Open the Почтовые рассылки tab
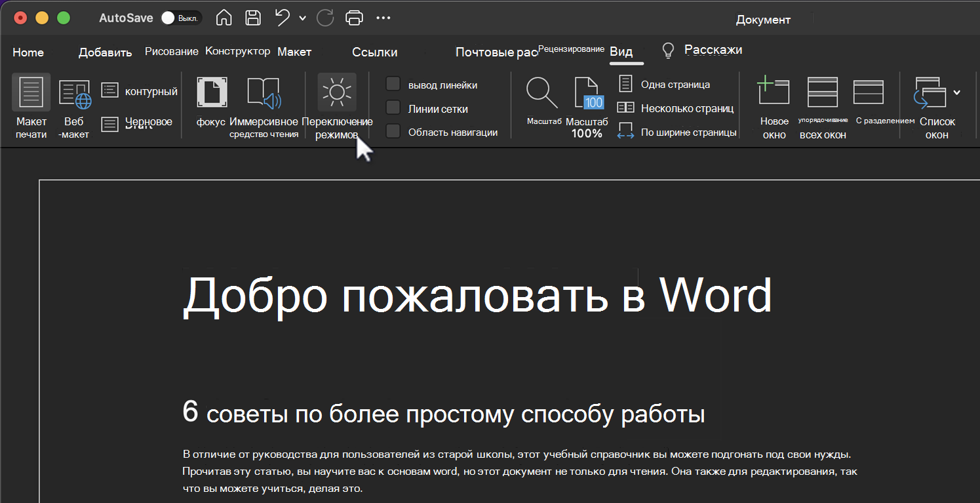The width and height of the screenshot is (980, 503). (x=496, y=52)
